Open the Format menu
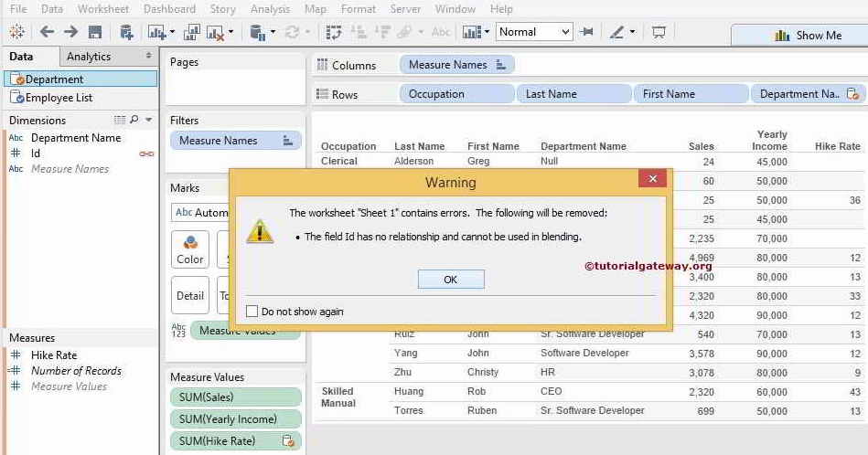The width and height of the screenshot is (868, 455). [x=359, y=9]
